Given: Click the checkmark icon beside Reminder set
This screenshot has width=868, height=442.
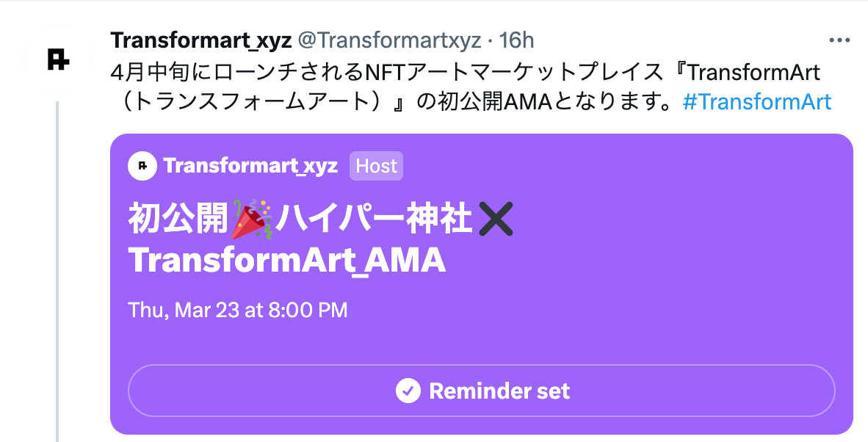Looking at the screenshot, I should click(x=408, y=391).
